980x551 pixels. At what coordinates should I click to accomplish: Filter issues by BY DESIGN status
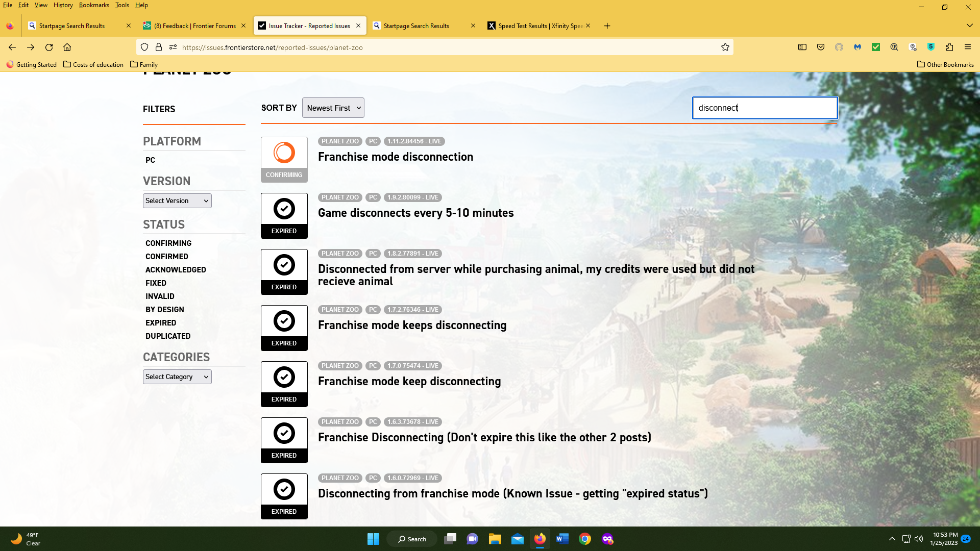164,310
